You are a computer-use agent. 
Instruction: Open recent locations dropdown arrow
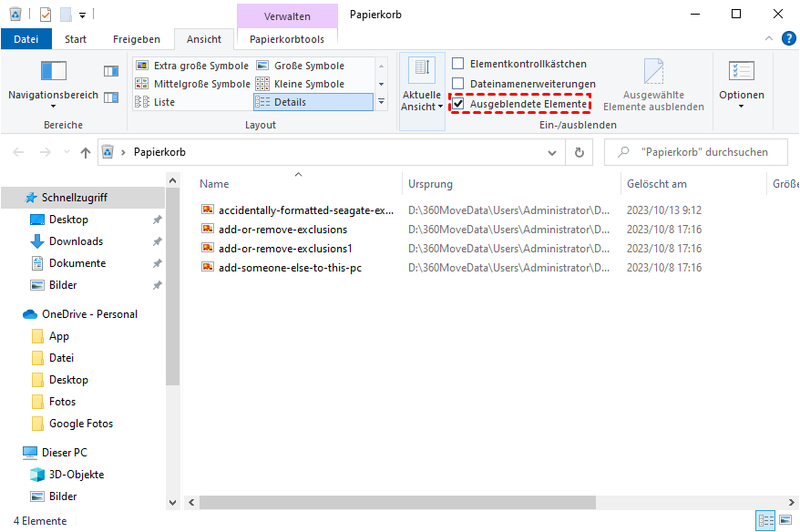67,152
